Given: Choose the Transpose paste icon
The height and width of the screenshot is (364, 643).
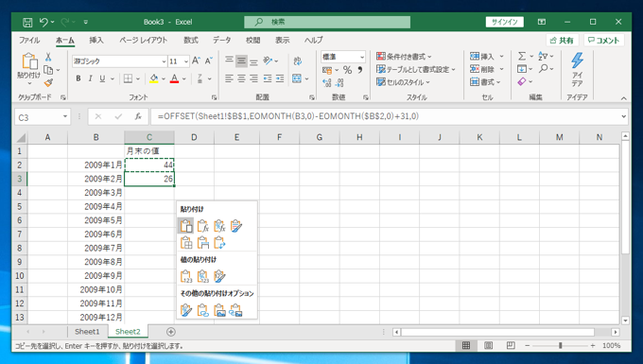Looking at the screenshot, I should [219, 243].
